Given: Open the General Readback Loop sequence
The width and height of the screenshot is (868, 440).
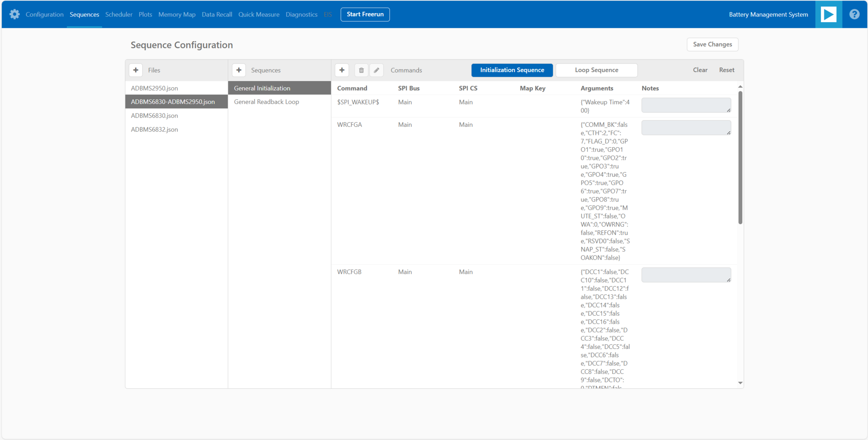Looking at the screenshot, I should tap(266, 102).
